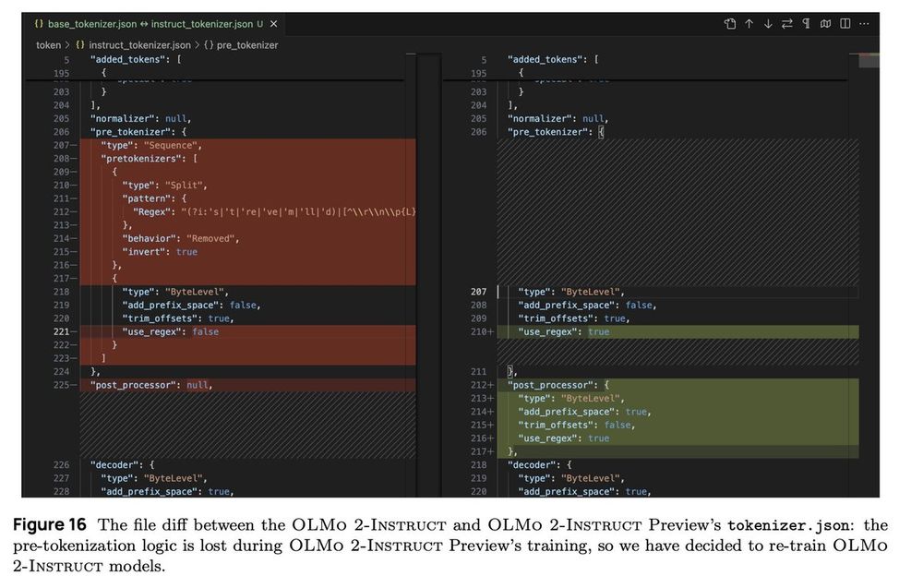This screenshot has width=923, height=588.
Task: Toggle the split side-by-side layout icon
Action: click(845, 24)
